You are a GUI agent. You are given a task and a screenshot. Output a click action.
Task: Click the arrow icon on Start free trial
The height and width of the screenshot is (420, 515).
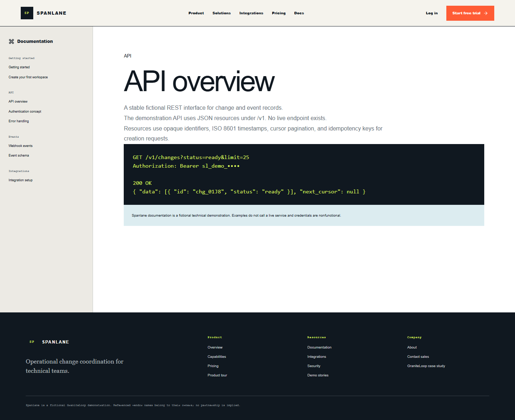click(486, 13)
